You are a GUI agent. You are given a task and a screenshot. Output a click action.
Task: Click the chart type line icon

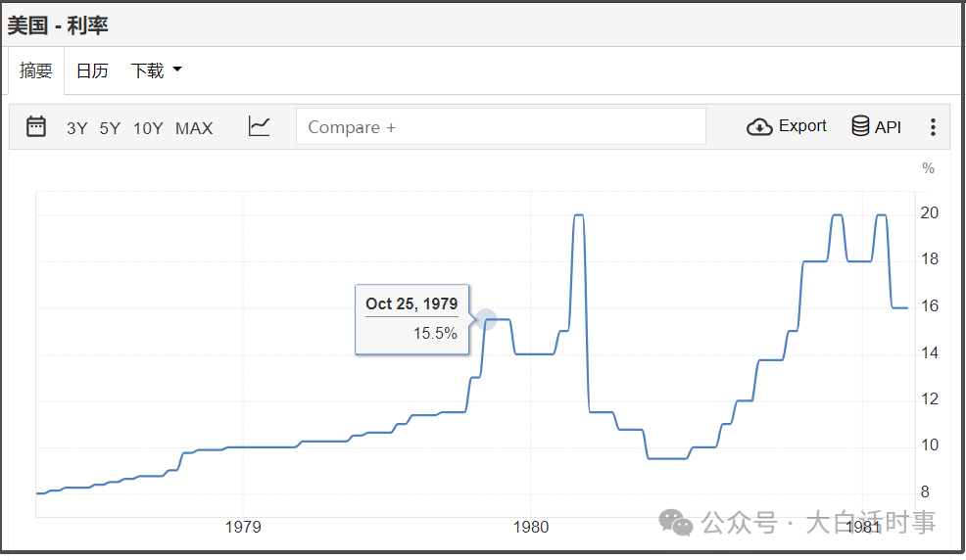point(259,126)
